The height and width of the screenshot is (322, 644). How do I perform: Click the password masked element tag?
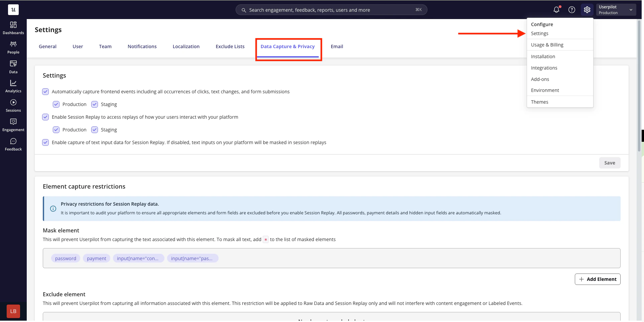tap(66, 258)
